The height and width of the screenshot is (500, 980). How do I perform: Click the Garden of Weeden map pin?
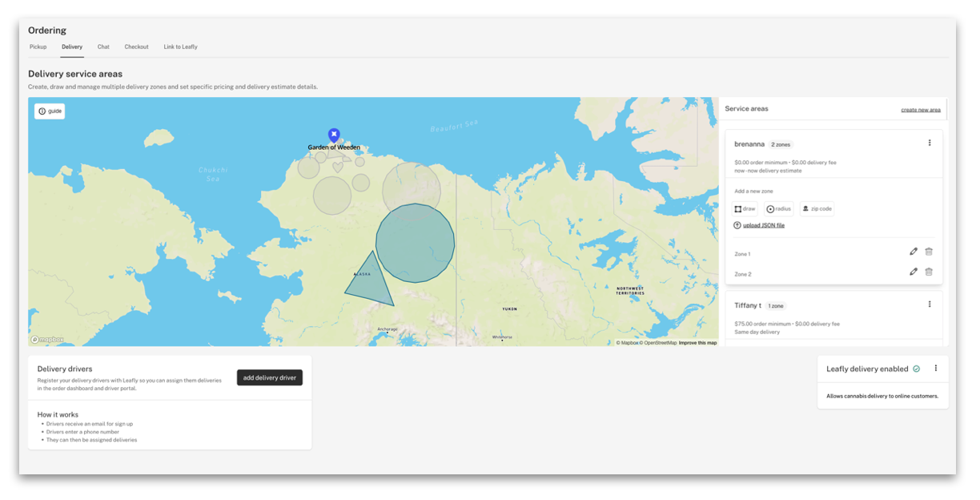click(x=334, y=135)
